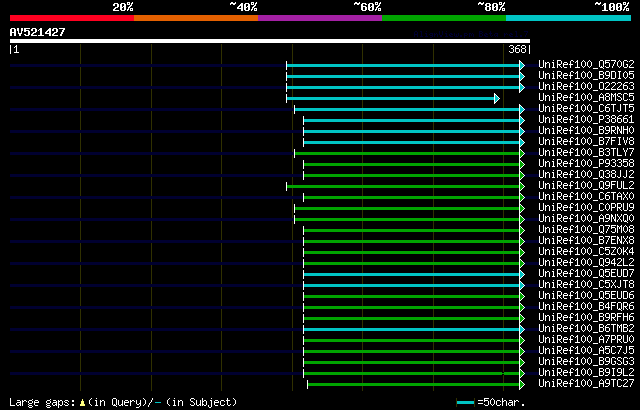Click the 'Large gaps' legend text
Viewport: 640px width, 410px height.
[x=42, y=402]
